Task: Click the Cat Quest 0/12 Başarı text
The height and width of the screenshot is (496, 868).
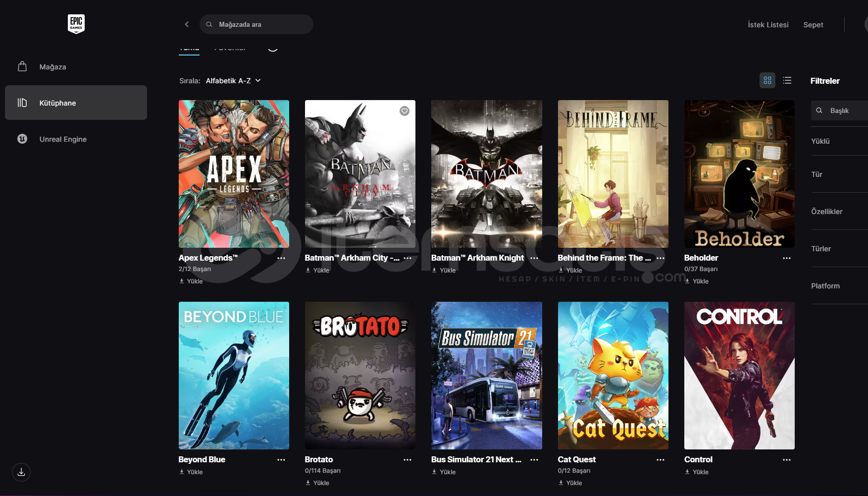Action: click(x=574, y=471)
